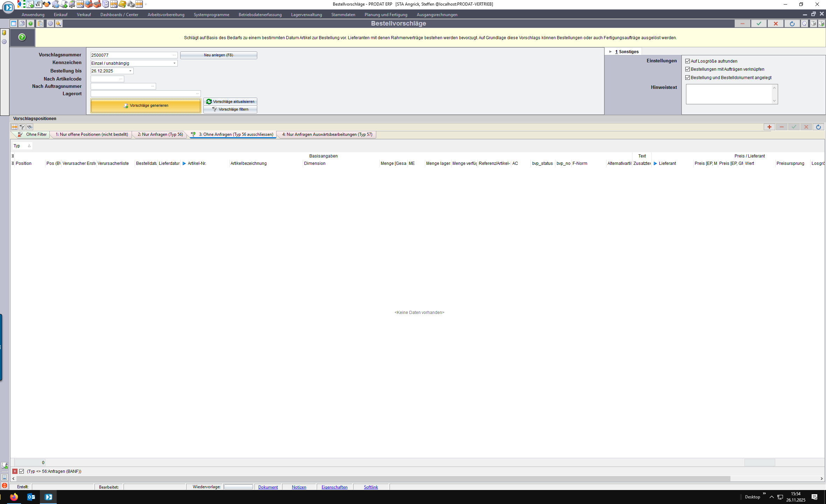This screenshot has width=826, height=504.
Task: Click the green checkmark save icon in header
Action: 759,23
